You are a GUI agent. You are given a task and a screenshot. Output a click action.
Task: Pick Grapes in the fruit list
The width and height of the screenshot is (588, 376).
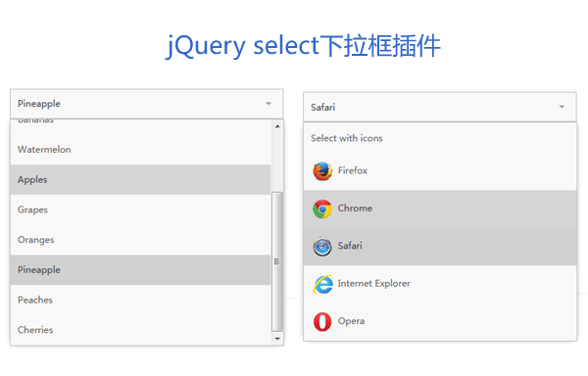point(140,210)
